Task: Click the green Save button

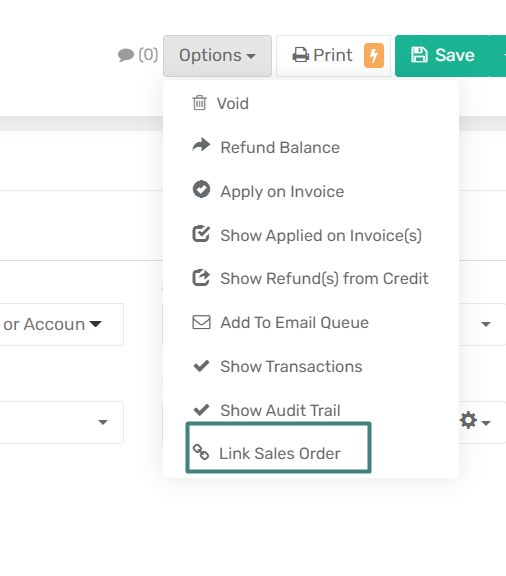Action: tap(442, 56)
